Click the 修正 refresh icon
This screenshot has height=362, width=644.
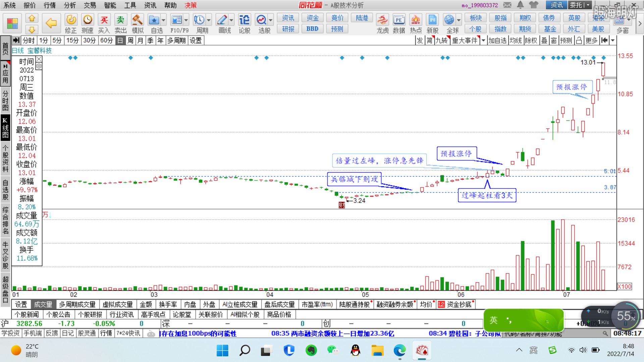tap(71, 20)
